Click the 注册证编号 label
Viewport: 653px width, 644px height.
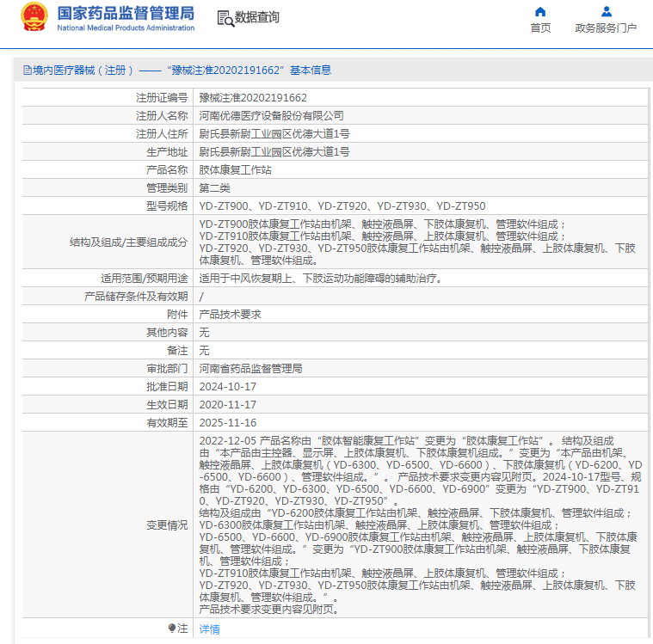click(162, 98)
